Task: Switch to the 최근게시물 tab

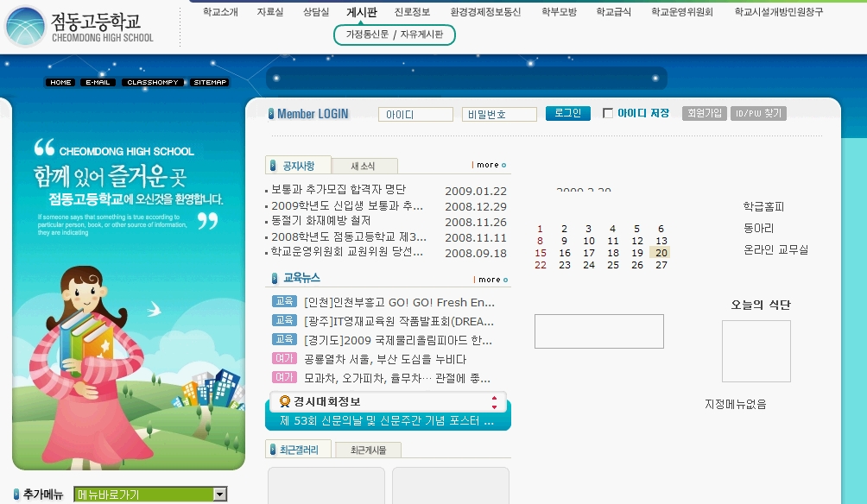Action: (368, 450)
